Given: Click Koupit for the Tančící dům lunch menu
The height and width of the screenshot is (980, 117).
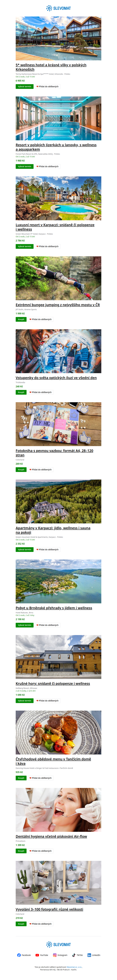Looking at the screenshot, I should point(21,778).
